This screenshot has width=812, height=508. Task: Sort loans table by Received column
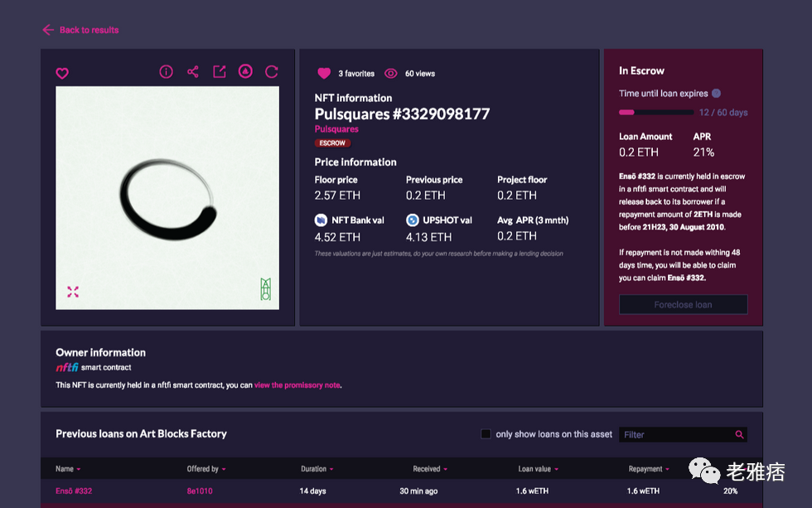(430, 469)
